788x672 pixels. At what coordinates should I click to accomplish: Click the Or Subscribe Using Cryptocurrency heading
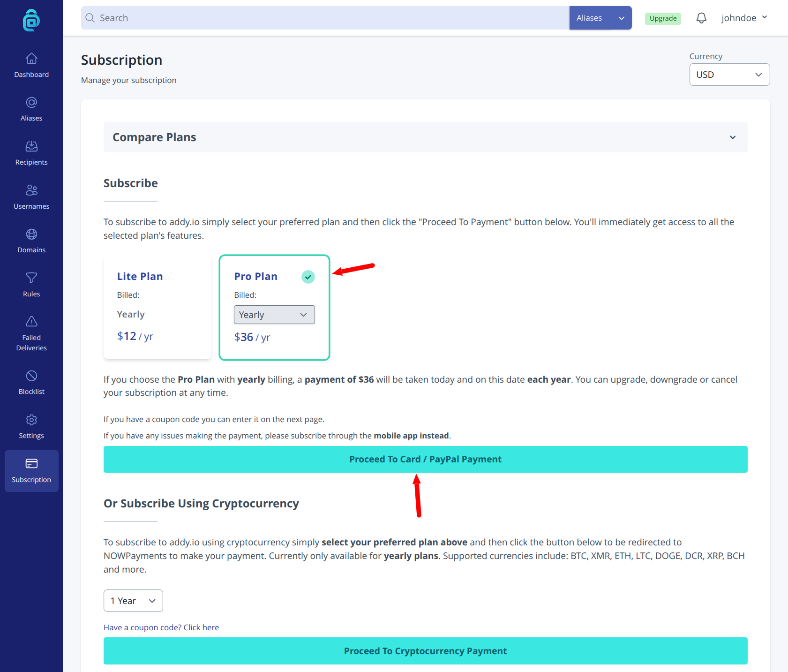point(201,504)
